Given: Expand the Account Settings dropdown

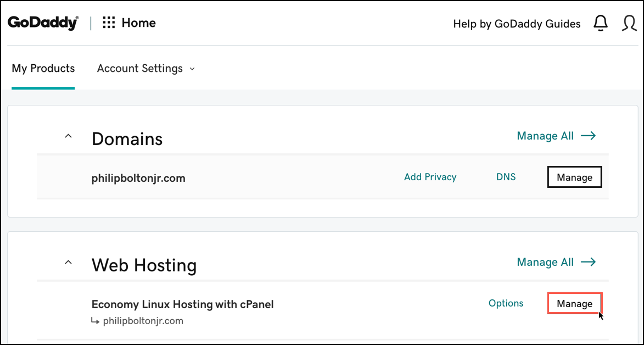Looking at the screenshot, I should pos(145,69).
